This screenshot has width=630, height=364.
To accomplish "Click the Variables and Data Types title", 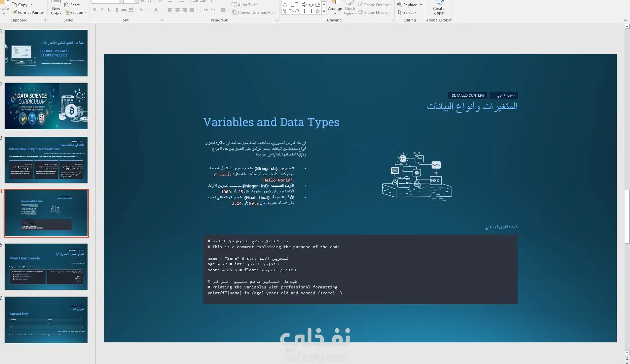I will point(271,122).
